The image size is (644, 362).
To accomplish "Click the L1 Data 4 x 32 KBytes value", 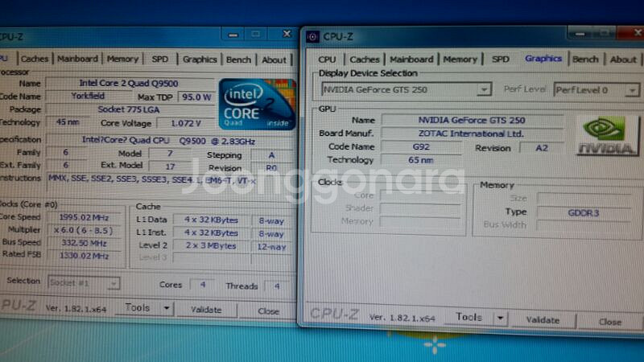I will click(x=211, y=220).
